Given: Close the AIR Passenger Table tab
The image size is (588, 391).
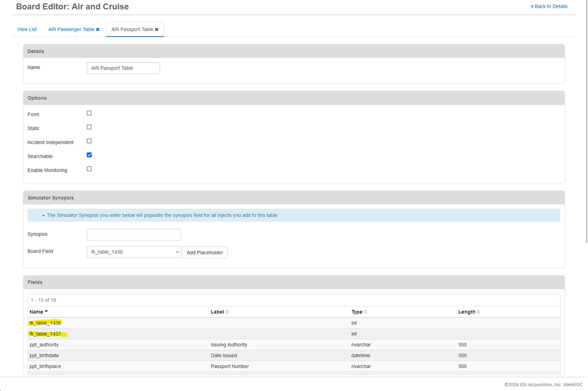Looking at the screenshot, I should pos(98,29).
